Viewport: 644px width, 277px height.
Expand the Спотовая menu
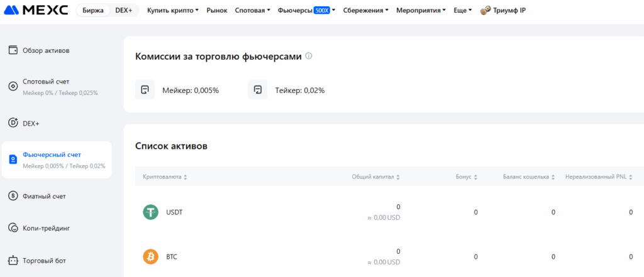[253, 10]
